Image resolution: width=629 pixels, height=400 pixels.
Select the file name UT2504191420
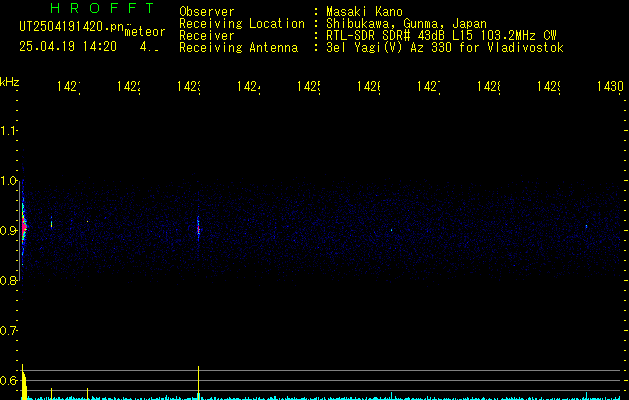72,27
